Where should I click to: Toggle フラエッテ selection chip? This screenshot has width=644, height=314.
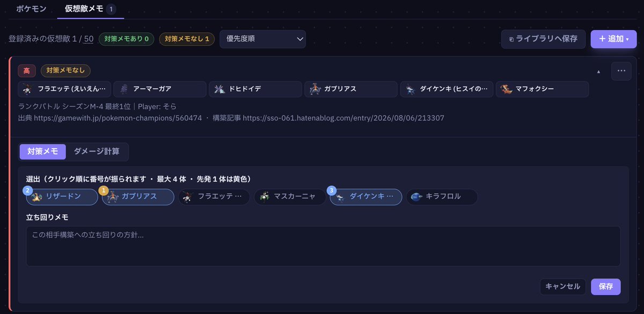[214, 197]
